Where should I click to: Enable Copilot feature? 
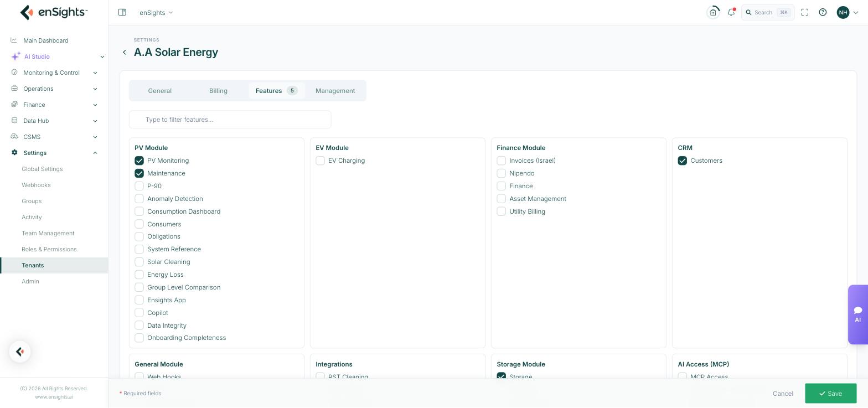(x=139, y=313)
